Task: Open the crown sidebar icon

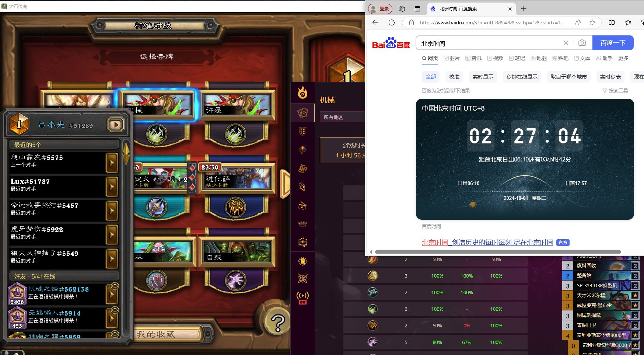Action: click(302, 224)
